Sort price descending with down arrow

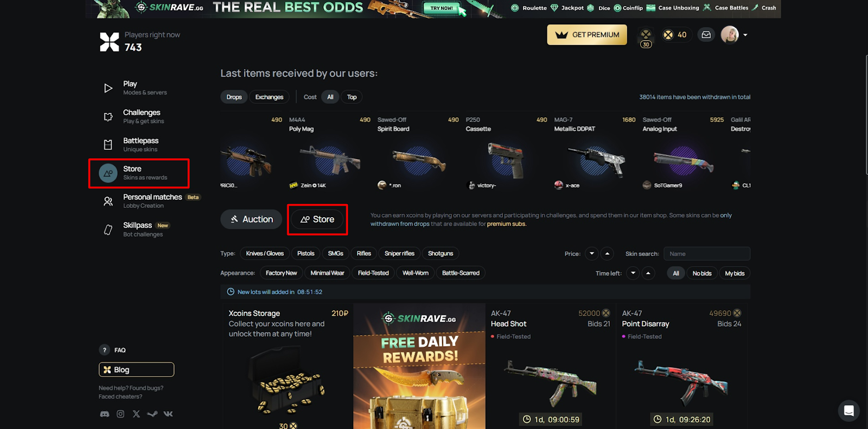(x=592, y=254)
